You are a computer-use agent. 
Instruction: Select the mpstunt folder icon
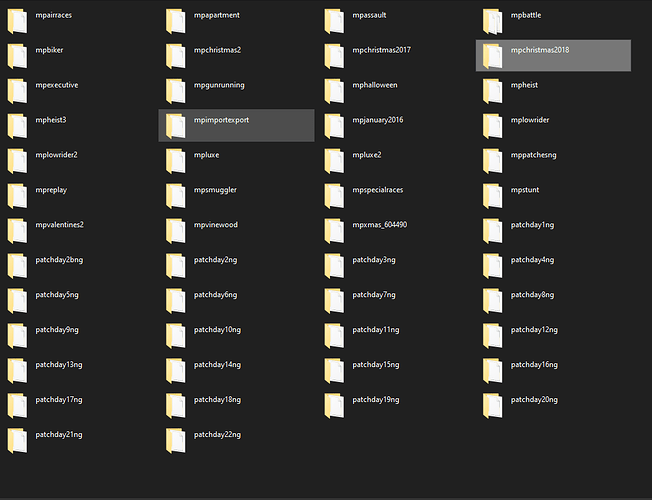pyautogui.click(x=493, y=196)
